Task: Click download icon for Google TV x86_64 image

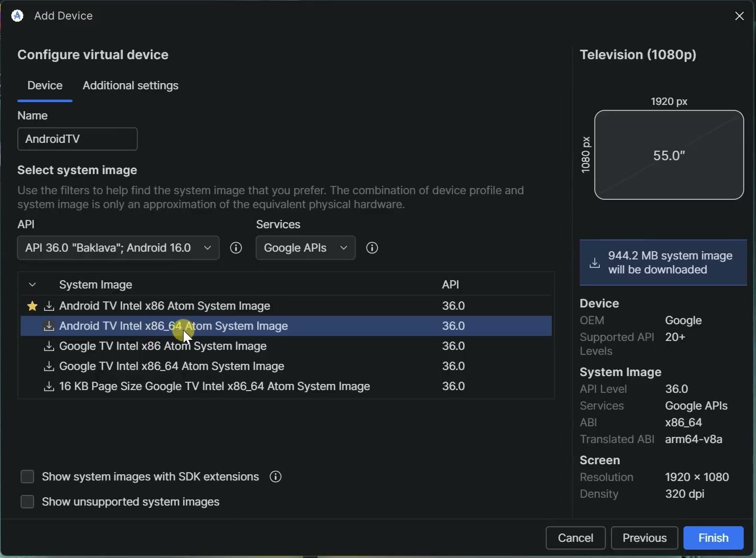Action: tap(49, 366)
